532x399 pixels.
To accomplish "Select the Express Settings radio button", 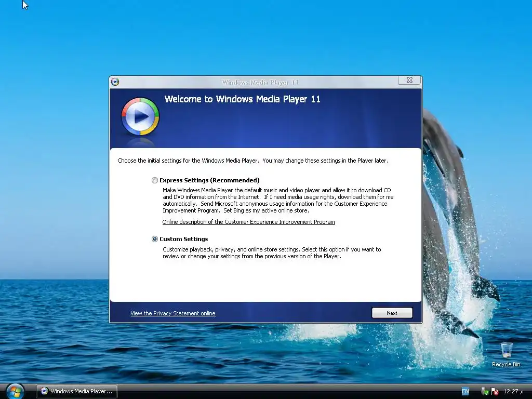I will tap(155, 180).
